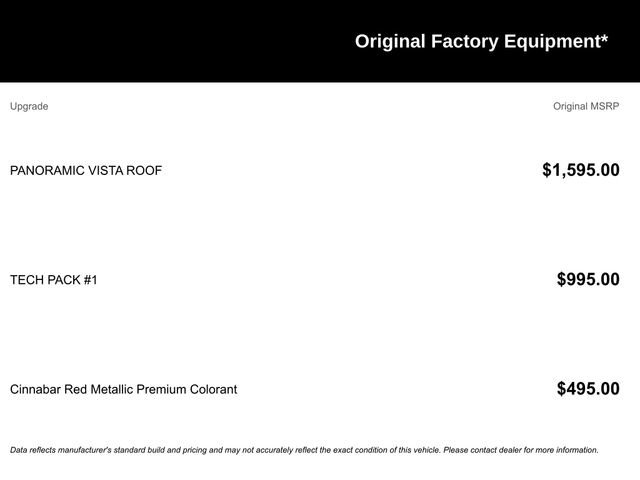Select the Upgrade column header

point(29,107)
